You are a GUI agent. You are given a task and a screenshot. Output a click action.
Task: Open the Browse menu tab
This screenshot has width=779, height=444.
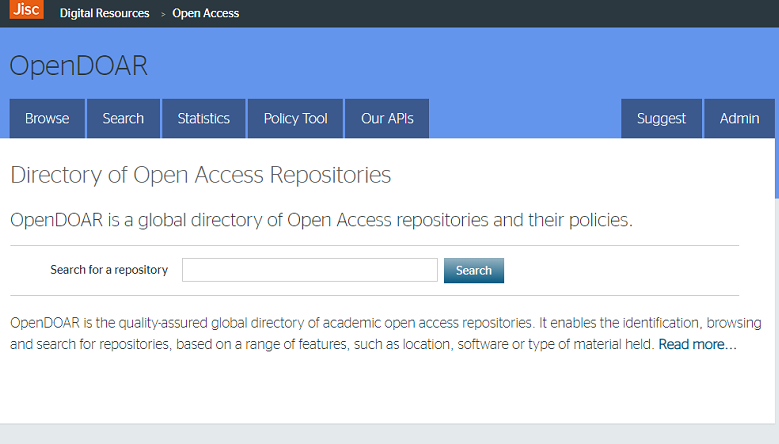(47, 118)
